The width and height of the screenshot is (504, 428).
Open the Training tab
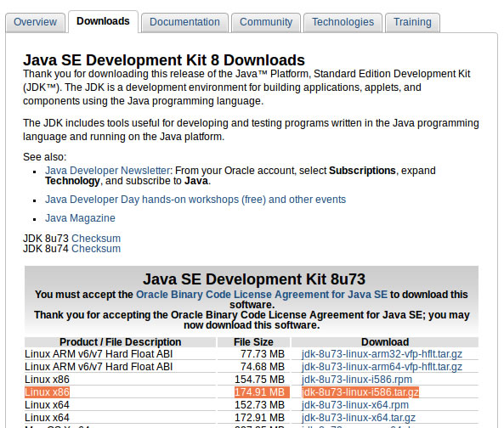click(412, 22)
